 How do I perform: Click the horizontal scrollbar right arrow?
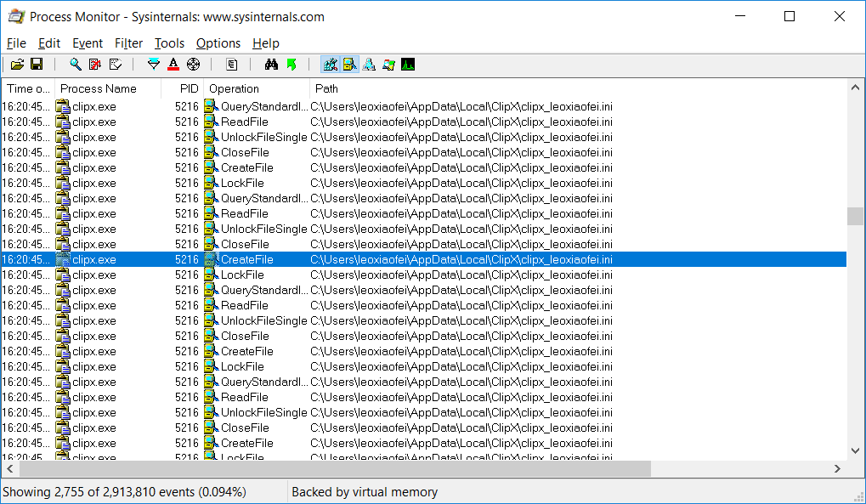pyautogui.click(x=837, y=468)
